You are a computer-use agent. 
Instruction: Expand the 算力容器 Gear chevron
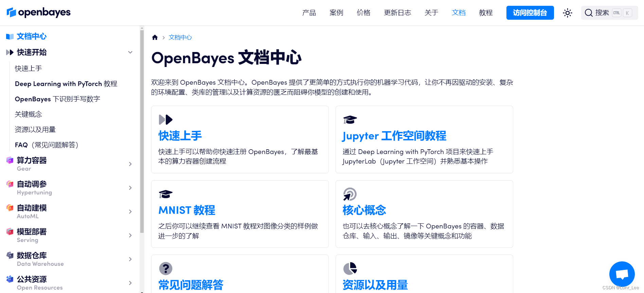tap(130, 164)
